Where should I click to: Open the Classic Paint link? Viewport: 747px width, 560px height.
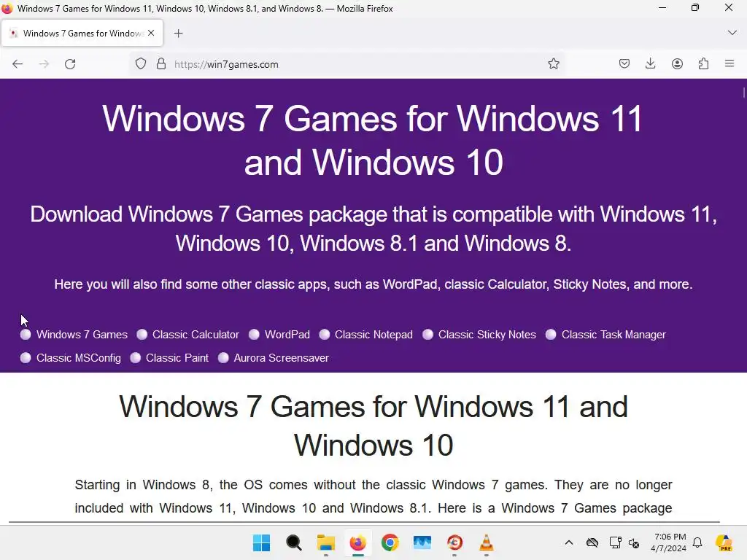pos(177,358)
